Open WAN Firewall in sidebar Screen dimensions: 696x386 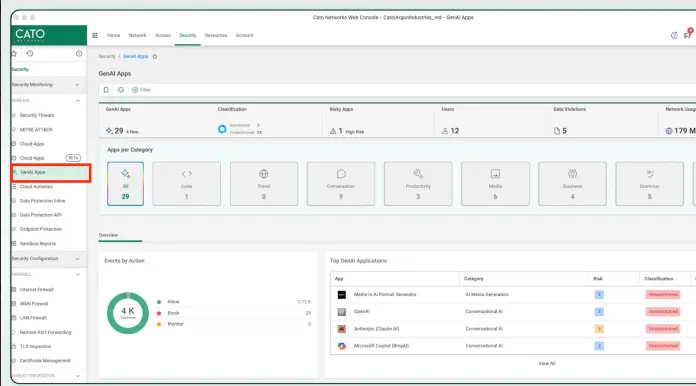34,304
